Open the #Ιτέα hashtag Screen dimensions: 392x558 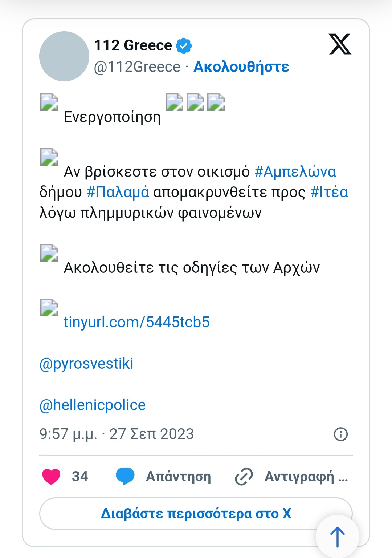329,192
